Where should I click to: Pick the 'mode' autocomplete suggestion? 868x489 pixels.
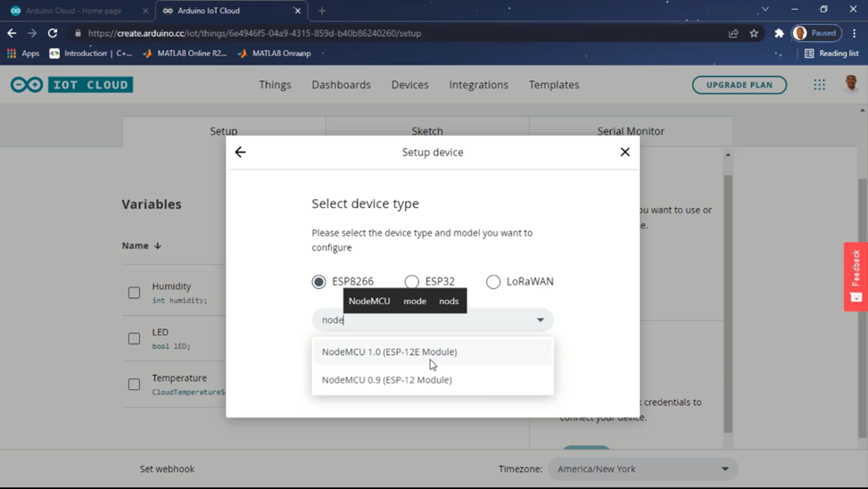point(415,302)
